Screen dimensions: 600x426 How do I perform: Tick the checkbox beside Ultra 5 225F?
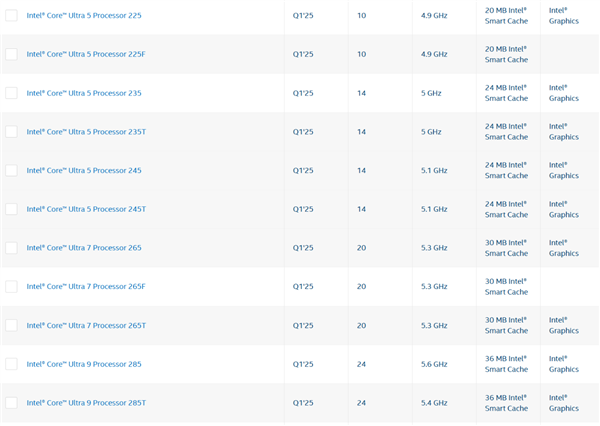[11, 54]
